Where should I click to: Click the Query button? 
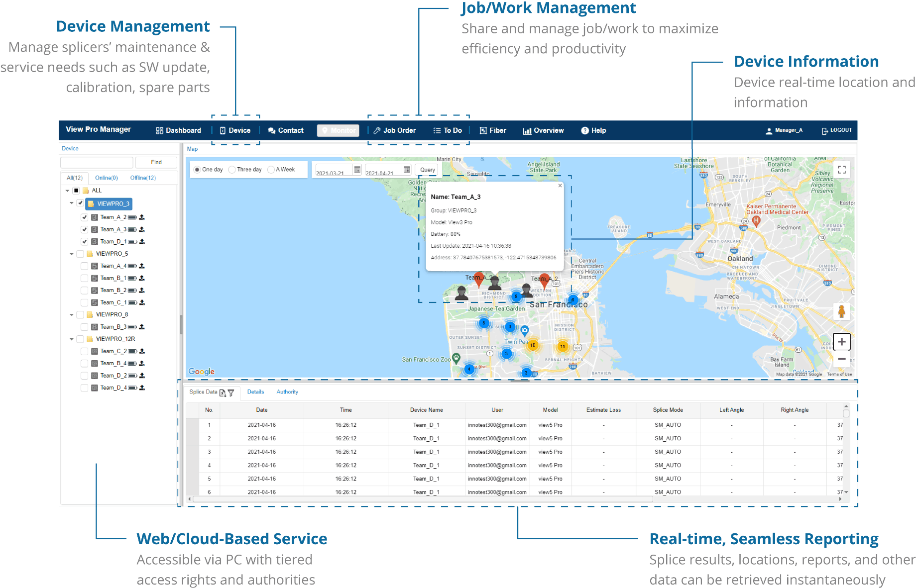[x=427, y=170]
